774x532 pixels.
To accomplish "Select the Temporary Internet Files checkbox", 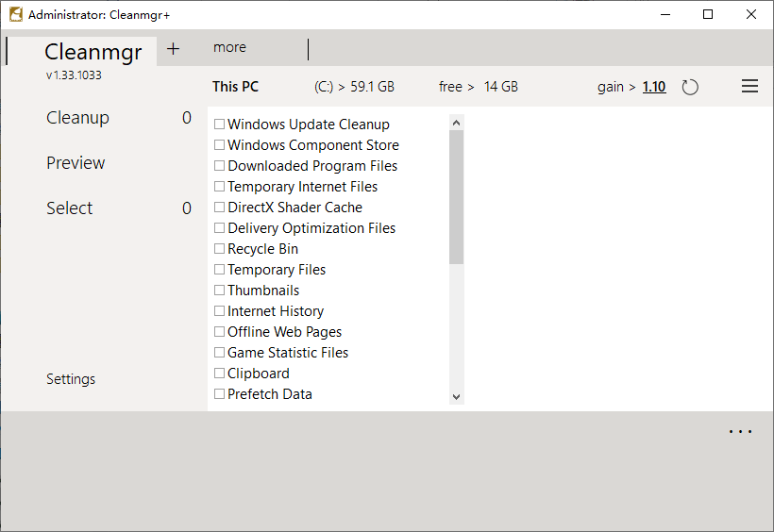I will click(x=220, y=187).
